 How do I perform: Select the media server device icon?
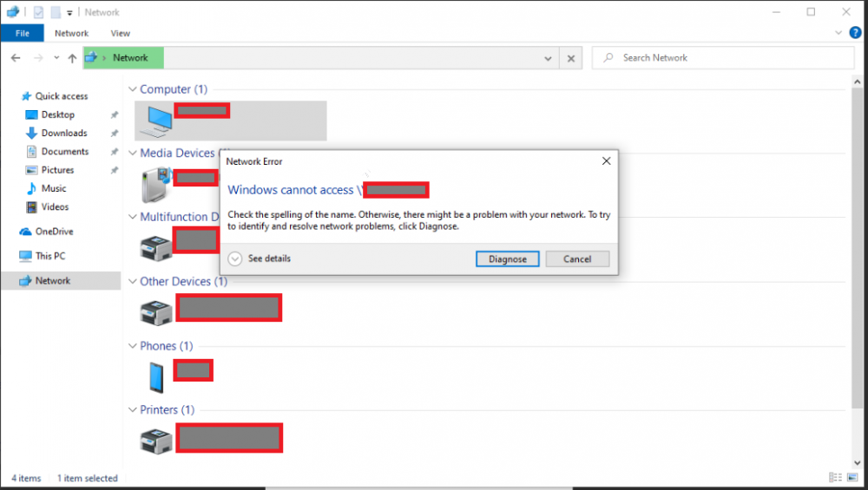pos(156,186)
